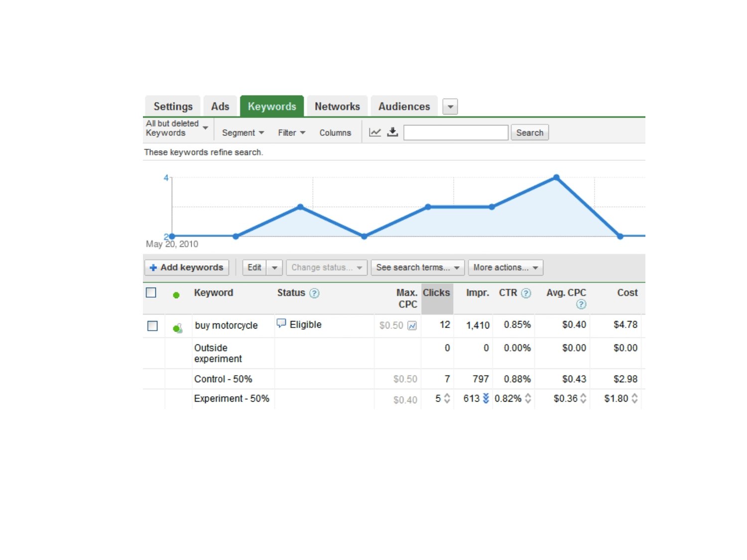Click the download report icon
This screenshot has height=560, width=747.
point(392,132)
